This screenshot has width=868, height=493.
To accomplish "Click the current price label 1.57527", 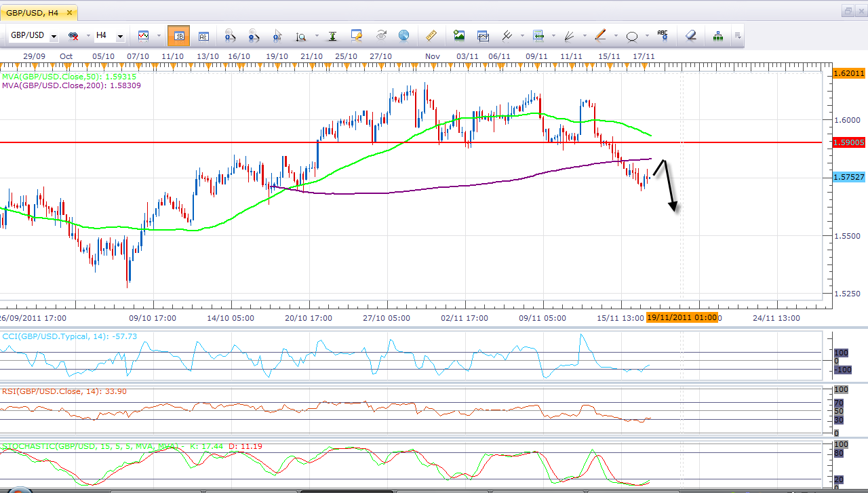I will tap(848, 177).
